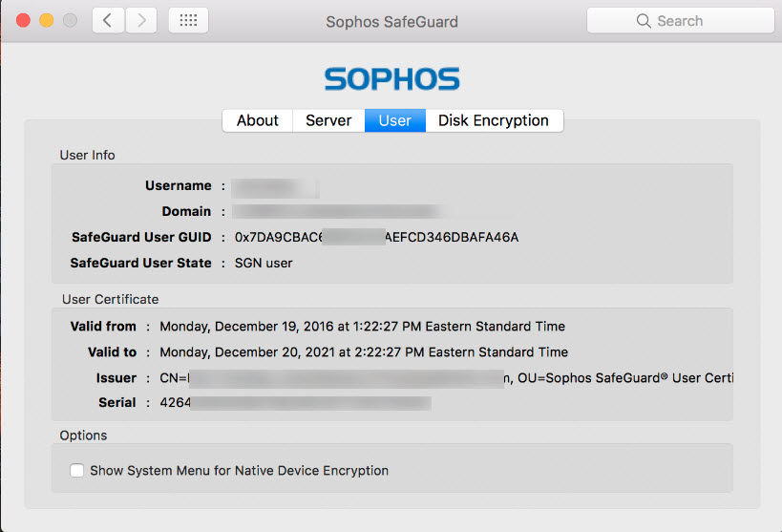Click the 'User Info' section heading
This screenshot has width=782, height=532.
[87, 156]
